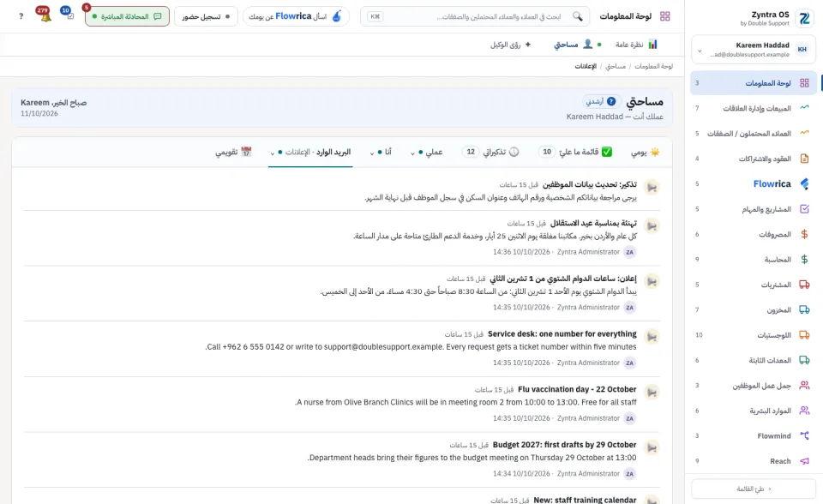Click megaphone icon of Flu vaccination day announcement
This screenshot has width=823, height=504.
point(652,393)
